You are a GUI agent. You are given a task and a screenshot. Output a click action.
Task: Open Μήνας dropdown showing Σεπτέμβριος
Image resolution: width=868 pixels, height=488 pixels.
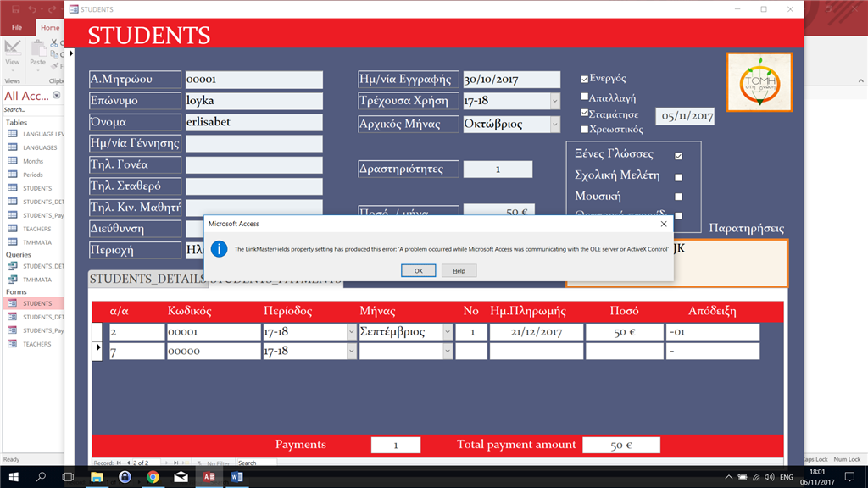(448, 332)
